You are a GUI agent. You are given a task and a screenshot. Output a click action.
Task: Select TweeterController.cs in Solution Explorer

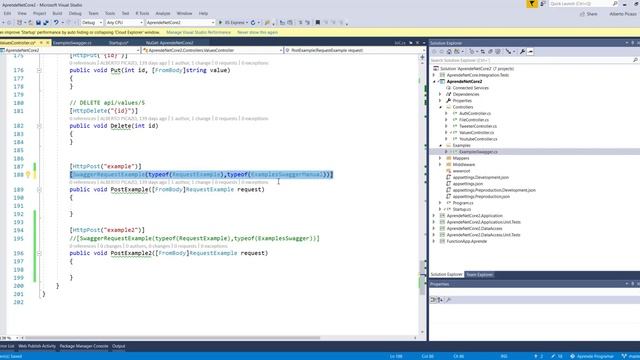click(x=478, y=126)
